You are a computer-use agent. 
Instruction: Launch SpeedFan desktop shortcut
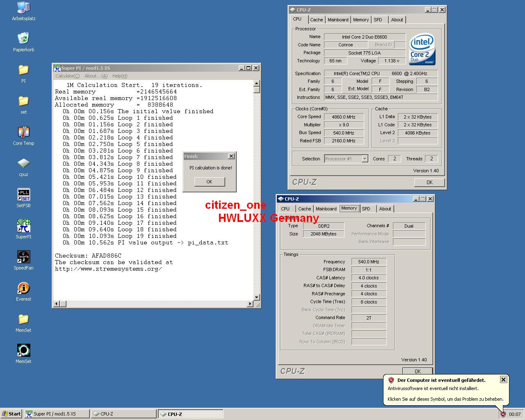point(23,260)
